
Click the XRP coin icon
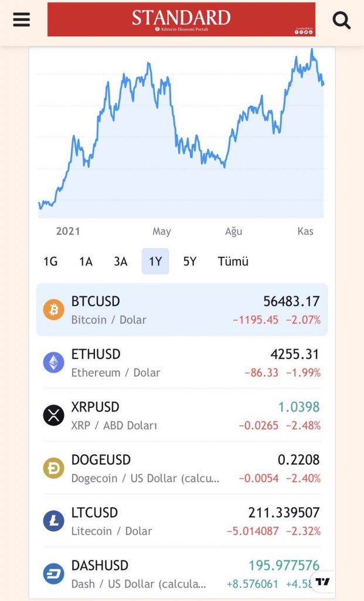coord(54,415)
